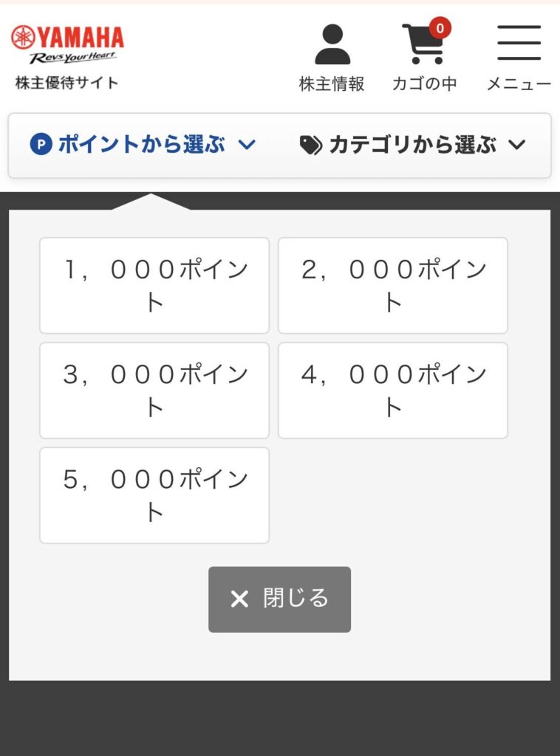Collapse the ポイントから選ぶ chevron
This screenshot has width=560, height=756.
point(247,145)
